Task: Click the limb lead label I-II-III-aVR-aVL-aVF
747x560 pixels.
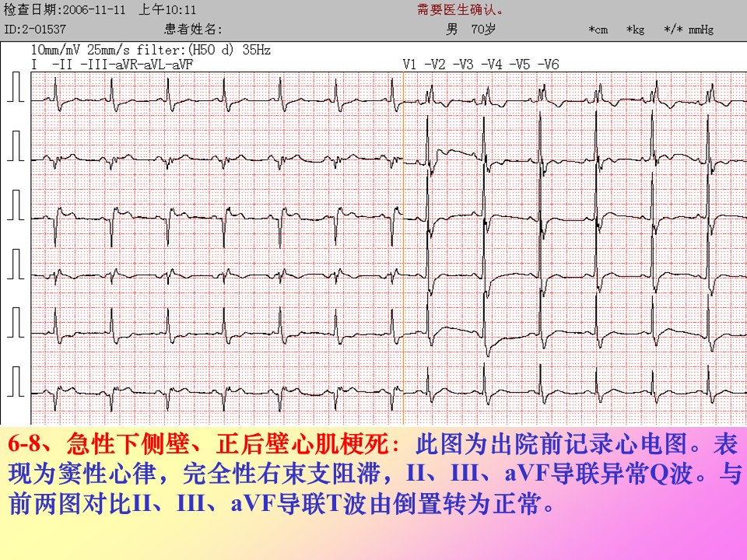Action: tap(112, 65)
